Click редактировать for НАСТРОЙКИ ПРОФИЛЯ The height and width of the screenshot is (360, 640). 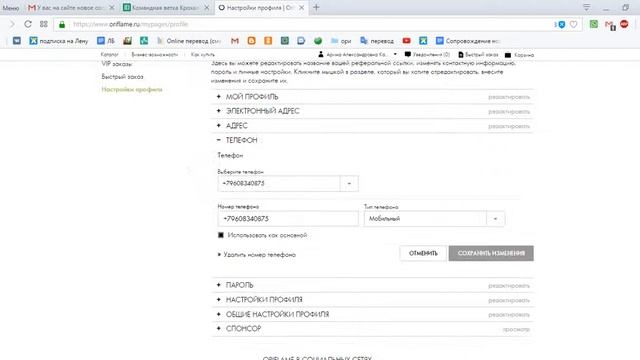pyautogui.click(x=509, y=300)
